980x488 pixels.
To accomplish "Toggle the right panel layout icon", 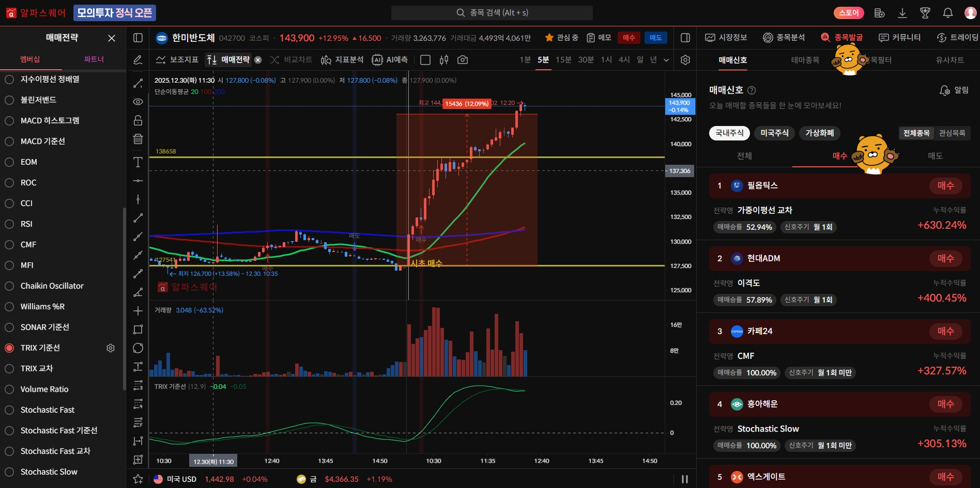I will pyautogui.click(x=685, y=38).
